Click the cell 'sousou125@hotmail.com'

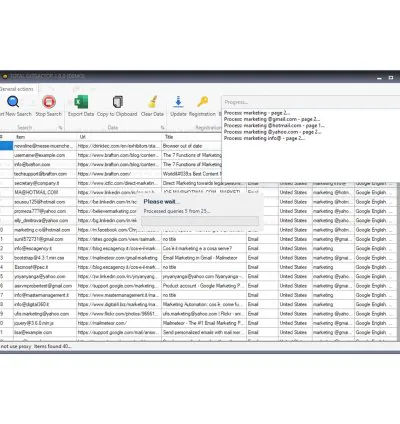(x=45, y=202)
